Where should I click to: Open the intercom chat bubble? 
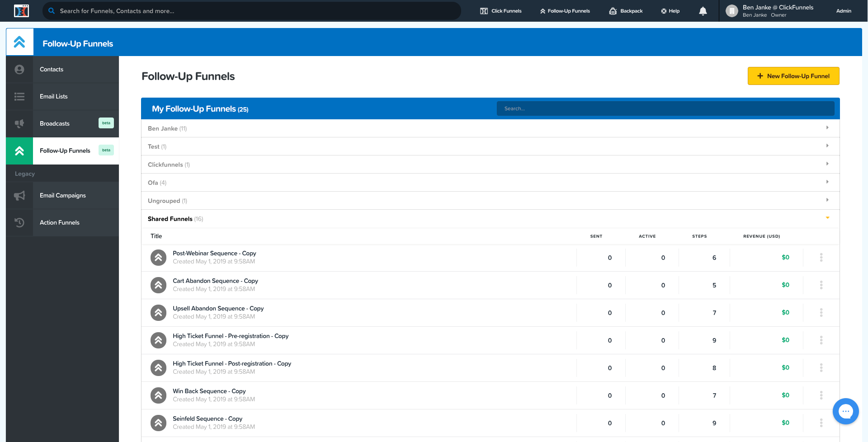coord(845,411)
